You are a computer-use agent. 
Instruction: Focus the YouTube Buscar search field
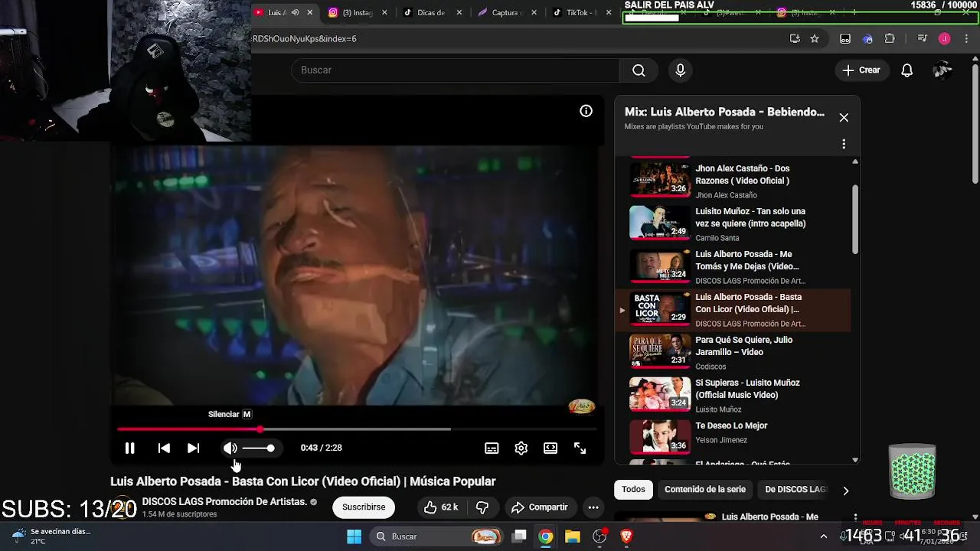click(456, 70)
